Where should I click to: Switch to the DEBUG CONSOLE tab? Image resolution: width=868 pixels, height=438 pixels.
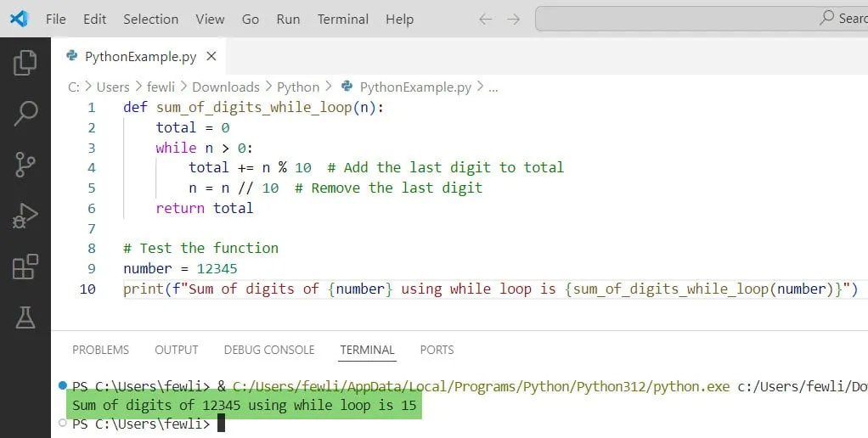click(x=268, y=350)
